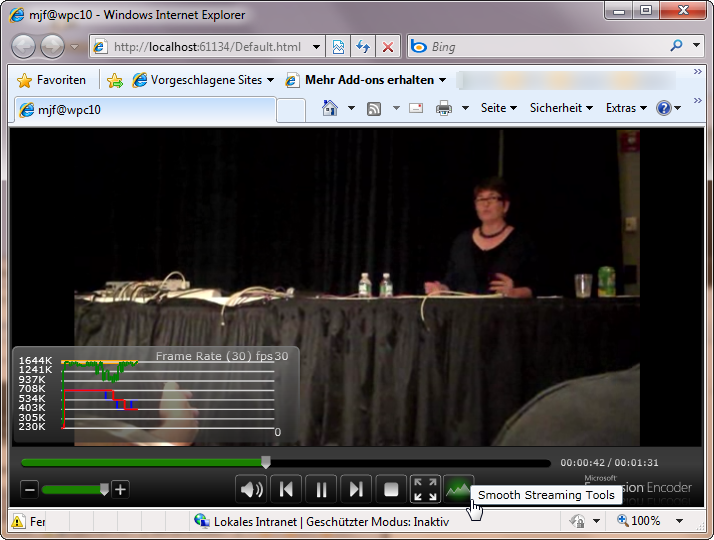714x540 pixels.
Task: Open the Home page icon
Action: [x=330, y=108]
